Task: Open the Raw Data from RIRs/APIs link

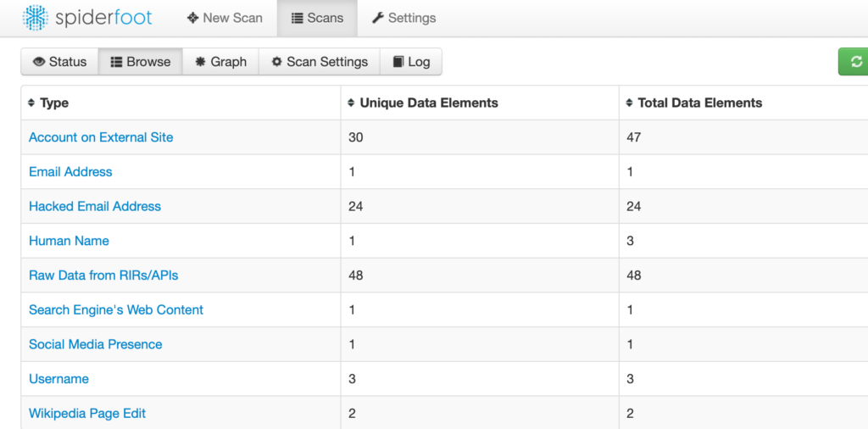Action: [x=103, y=275]
